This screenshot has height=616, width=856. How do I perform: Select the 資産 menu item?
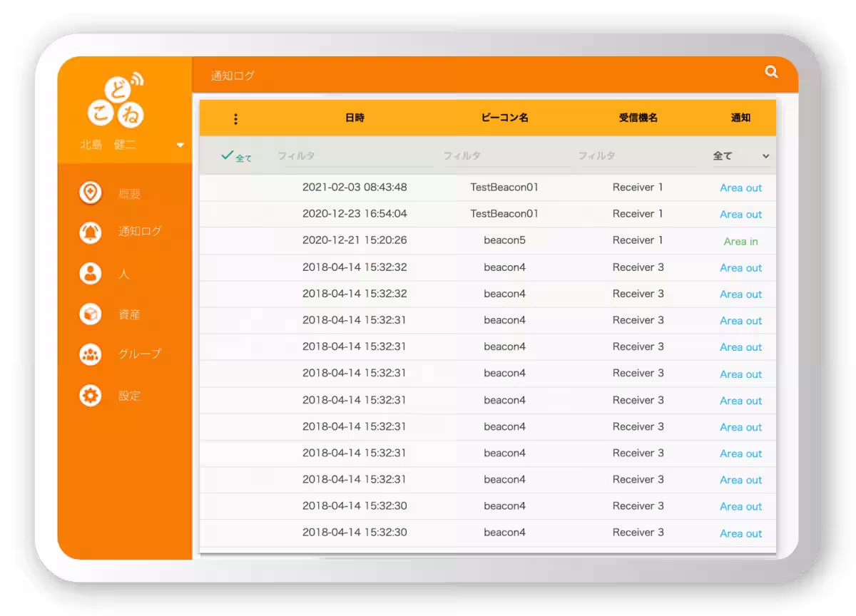pyautogui.click(x=129, y=314)
